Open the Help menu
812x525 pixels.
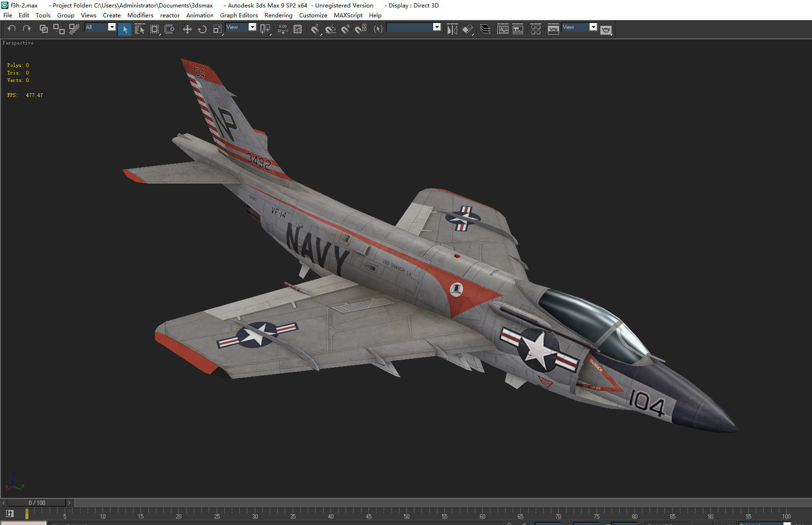(375, 15)
